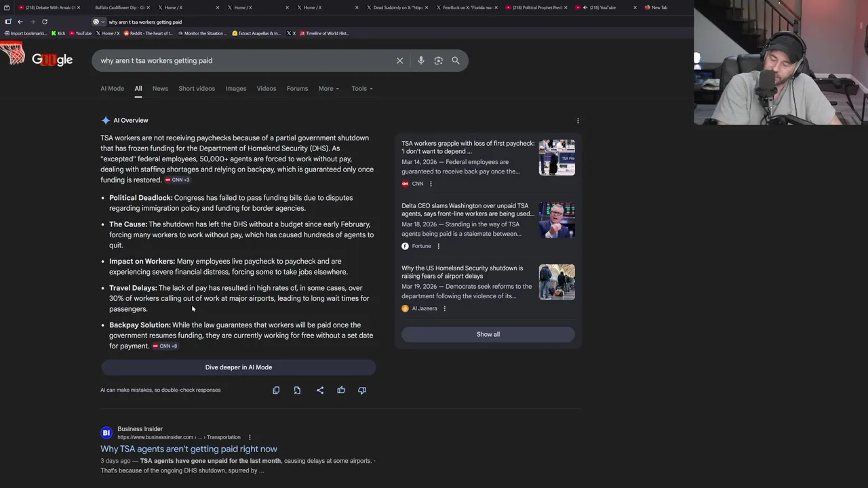
Task: Click the Al Jazeera article thumbnail
Action: (x=557, y=282)
